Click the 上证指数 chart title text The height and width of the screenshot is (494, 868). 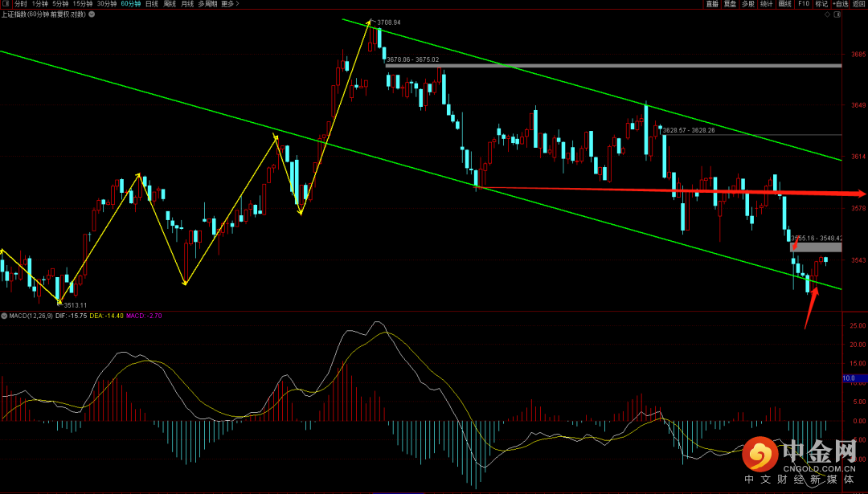[43, 14]
